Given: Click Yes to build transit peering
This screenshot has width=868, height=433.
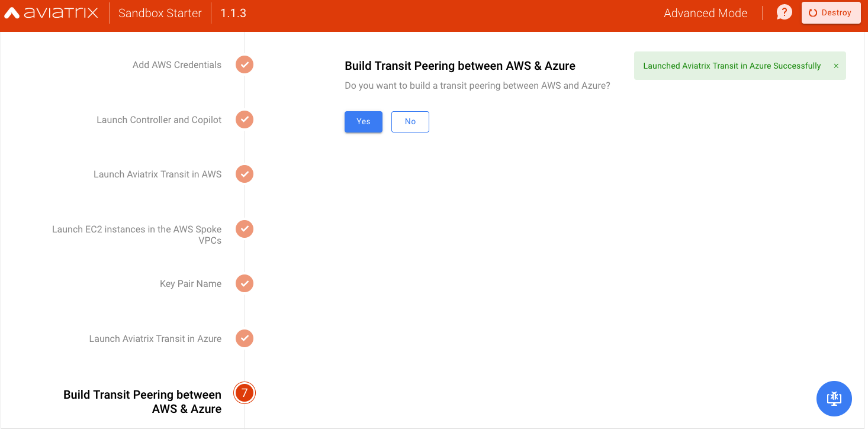Looking at the screenshot, I should click(364, 122).
